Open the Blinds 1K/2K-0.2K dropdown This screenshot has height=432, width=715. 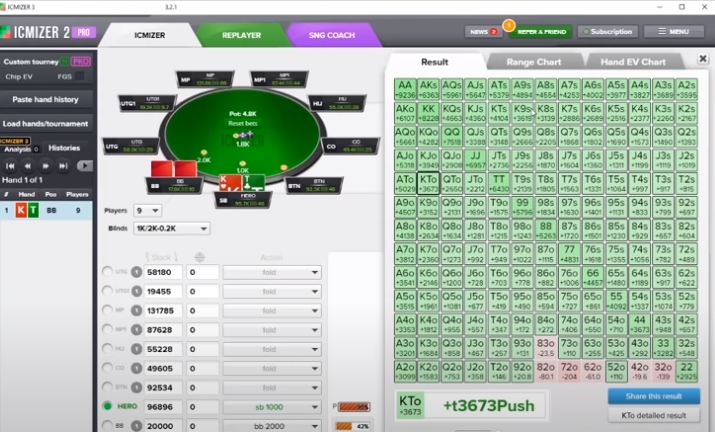(x=171, y=228)
